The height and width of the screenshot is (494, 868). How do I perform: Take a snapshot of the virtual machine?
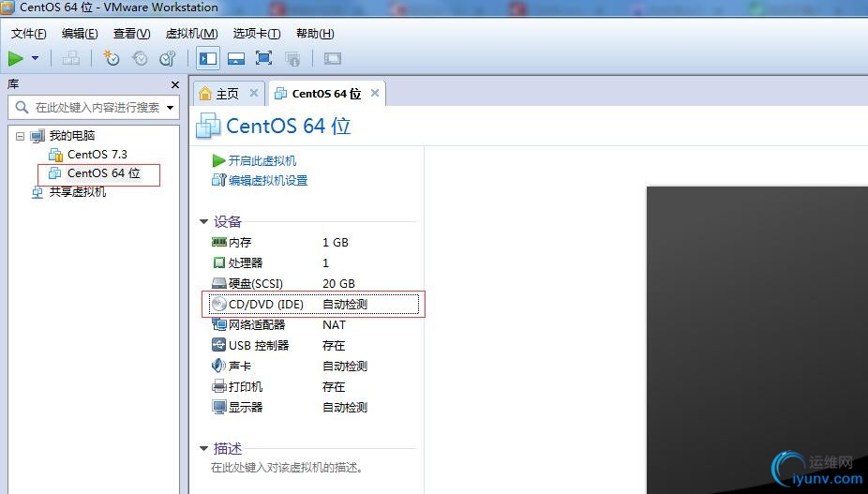click(112, 58)
